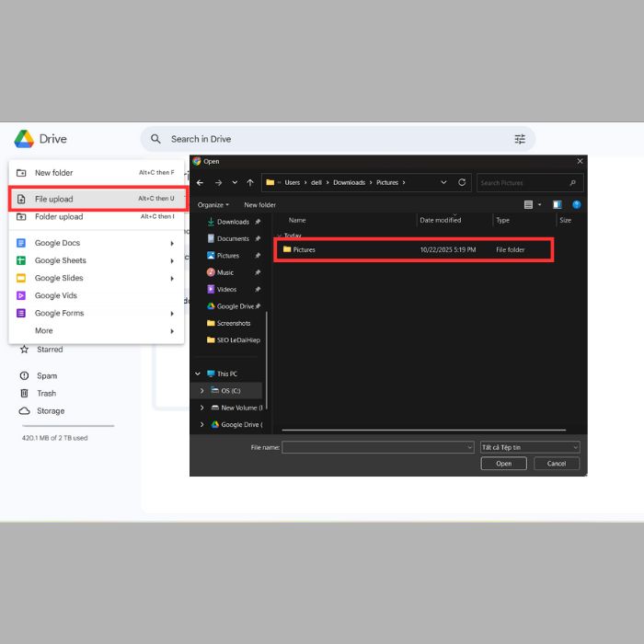Open Documents in the quick access pane

click(x=233, y=238)
